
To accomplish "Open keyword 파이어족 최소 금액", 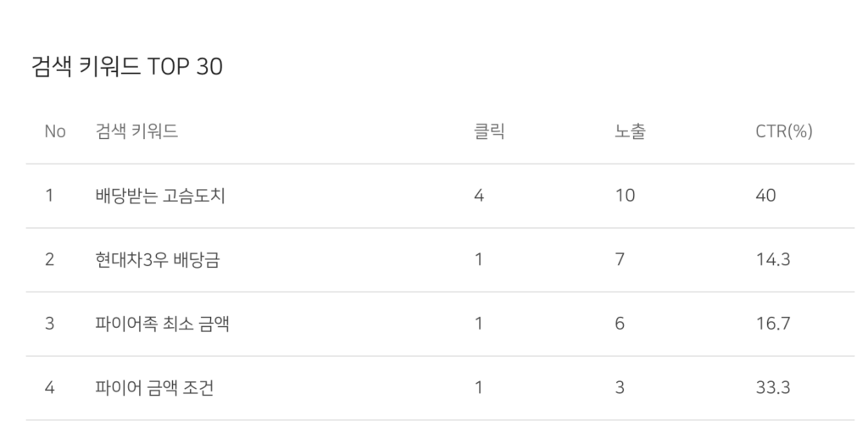I will pos(162,324).
